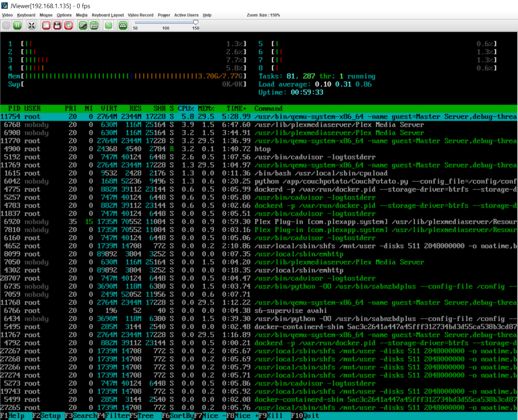
Task: Open the soft keyboard icon
Action: click(94, 25)
